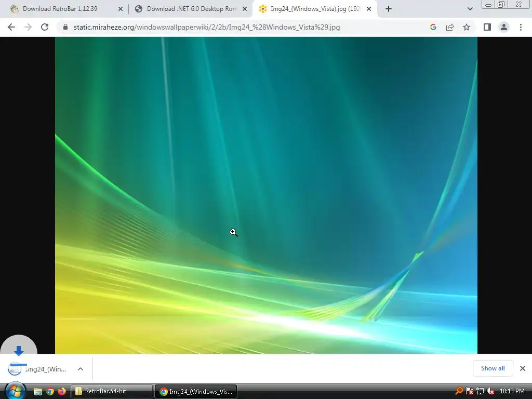Minimize the Chrome window
Screen dimensions: 532x399
click(488, 5)
